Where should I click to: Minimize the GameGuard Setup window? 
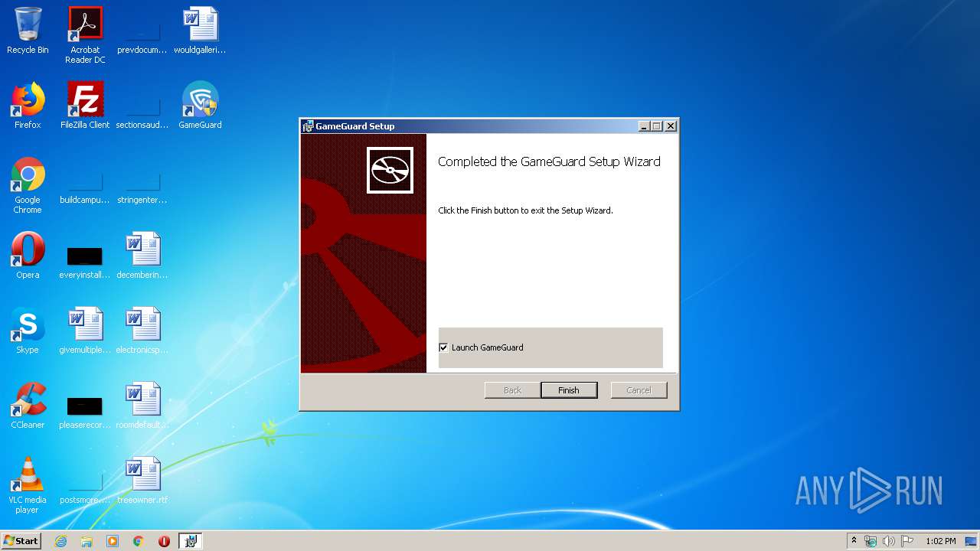point(644,126)
